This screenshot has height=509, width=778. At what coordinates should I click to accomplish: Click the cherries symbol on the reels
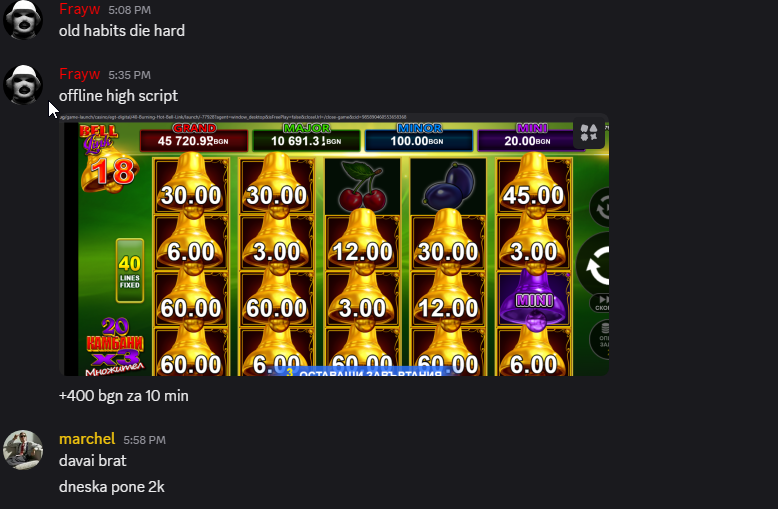pyautogui.click(x=362, y=186)
